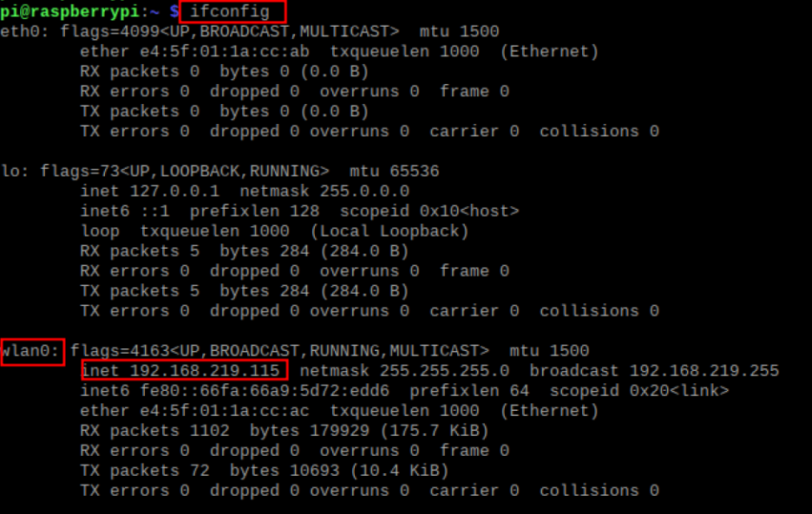Click flags=4099 on the eth0 line

click(x=110, y=31)
